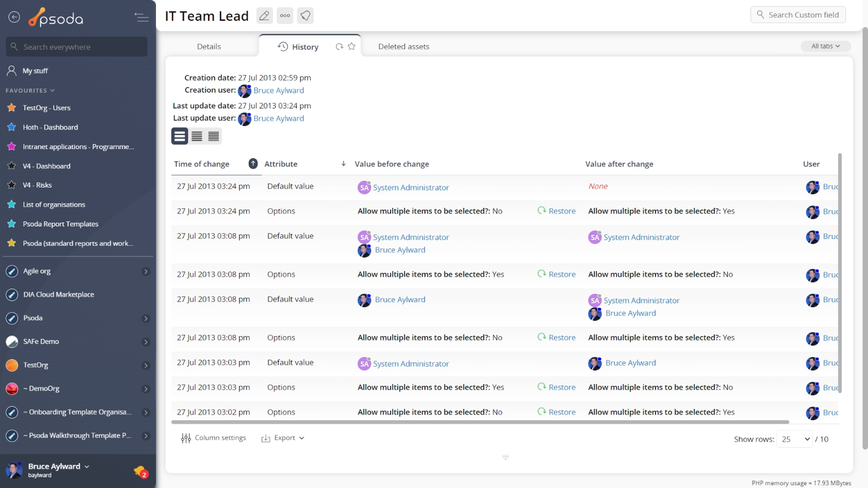868x488 pixels.
Task: Favourite the History tab with star icon
Action: [351, 47]
